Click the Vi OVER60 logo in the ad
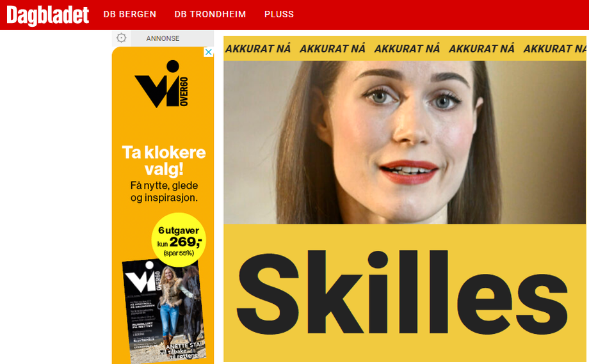Viewport: 589px width, 364px height. click(x=161, y=84)
